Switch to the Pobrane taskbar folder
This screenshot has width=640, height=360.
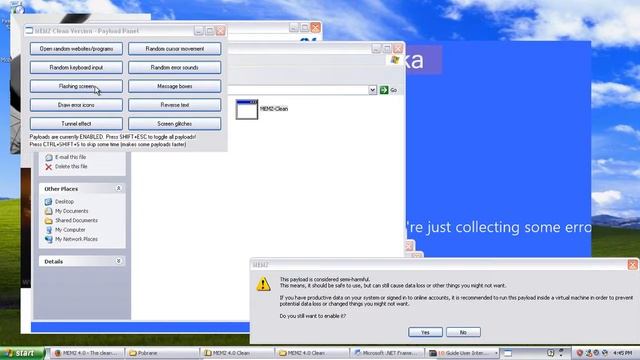click(162, 353)
